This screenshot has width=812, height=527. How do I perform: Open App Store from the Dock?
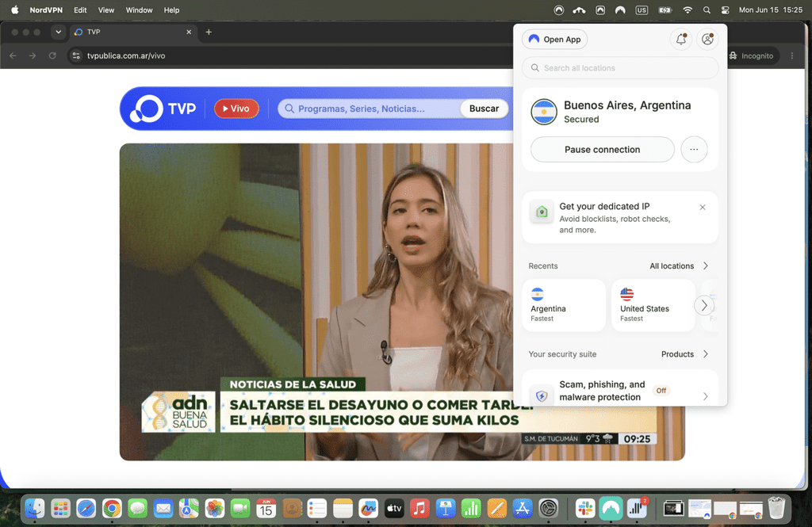523,509
